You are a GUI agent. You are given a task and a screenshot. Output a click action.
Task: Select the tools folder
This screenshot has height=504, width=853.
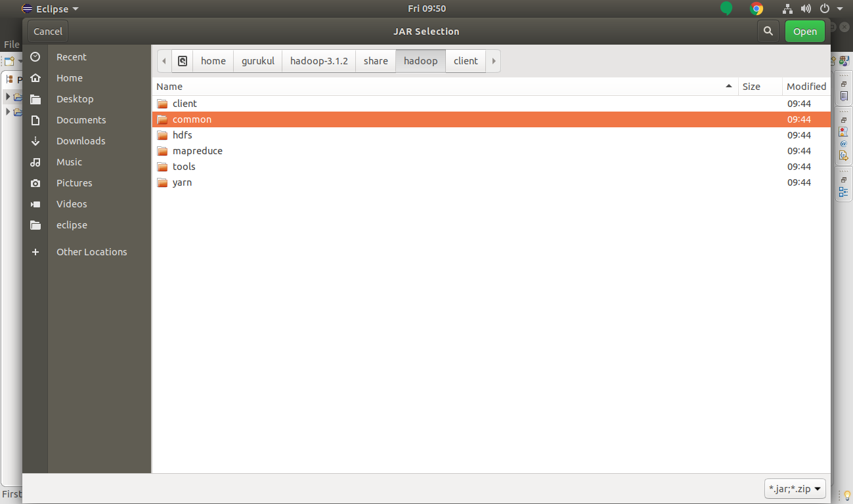(x=491, y=167)
